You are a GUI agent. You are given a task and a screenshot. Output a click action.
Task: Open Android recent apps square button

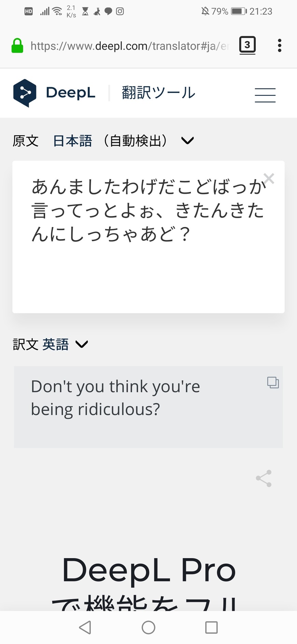click(211, 627)
